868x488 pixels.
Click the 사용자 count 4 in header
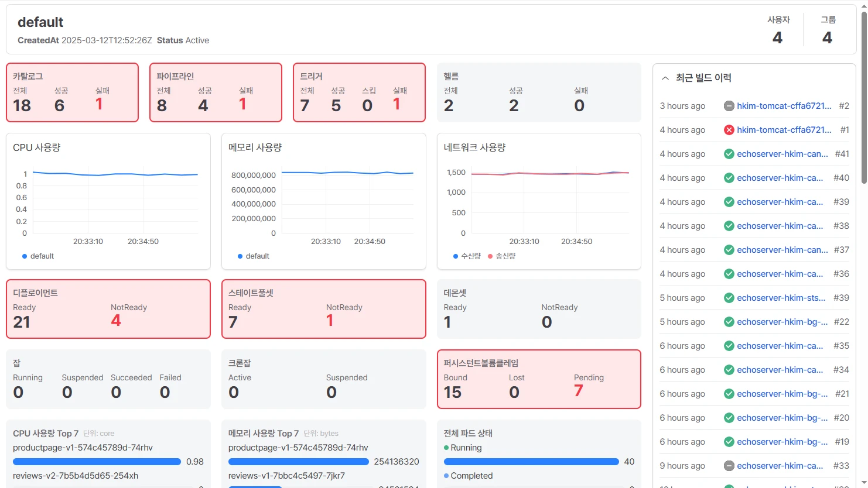778,38
